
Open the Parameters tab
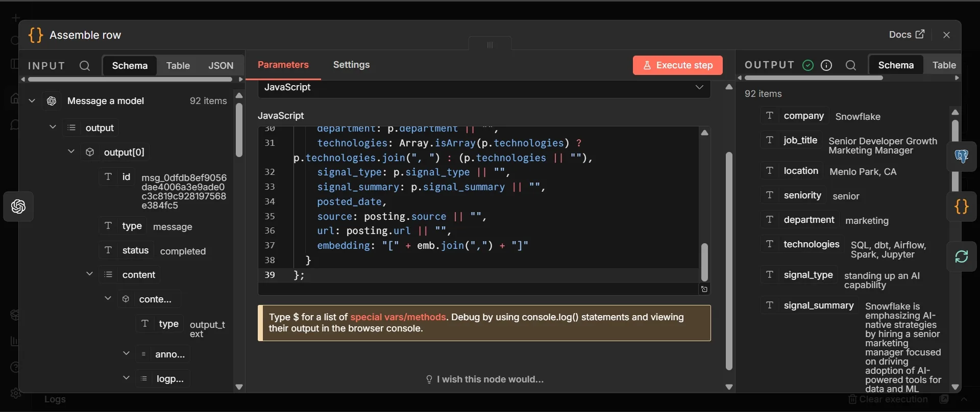click(x=283, y=65)
